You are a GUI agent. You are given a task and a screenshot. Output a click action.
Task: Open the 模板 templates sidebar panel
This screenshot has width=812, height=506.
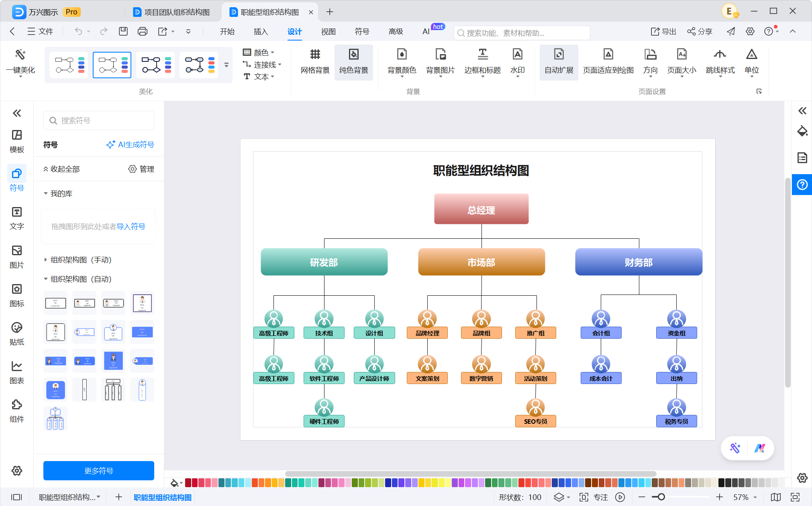[x=17, y=141]
